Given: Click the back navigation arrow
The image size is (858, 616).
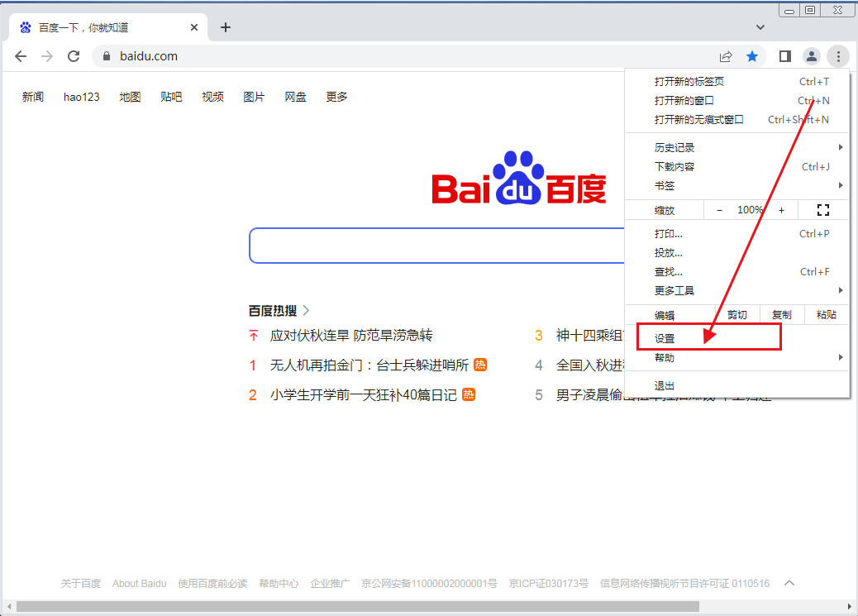Looking at the screenshot, I should coord(21,56).
